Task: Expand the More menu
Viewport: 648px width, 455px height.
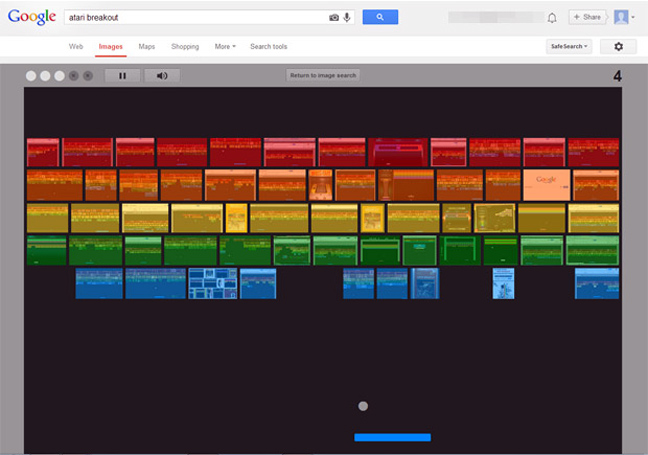Action: click(x=225, y=47)
